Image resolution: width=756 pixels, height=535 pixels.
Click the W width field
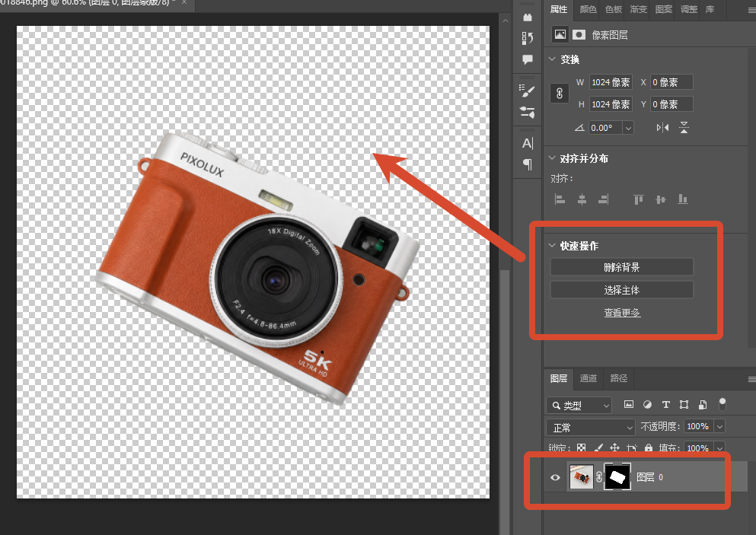click(611, 82)
